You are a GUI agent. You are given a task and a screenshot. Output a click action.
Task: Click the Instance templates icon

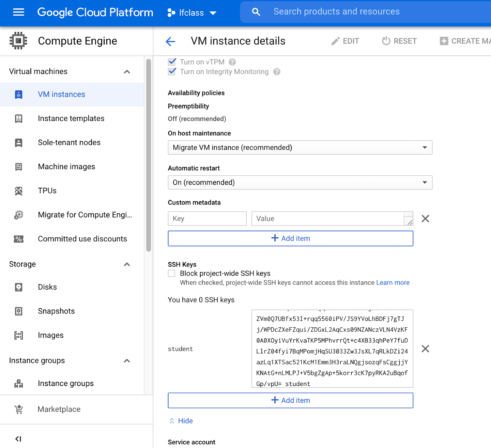tap(19, 119)
